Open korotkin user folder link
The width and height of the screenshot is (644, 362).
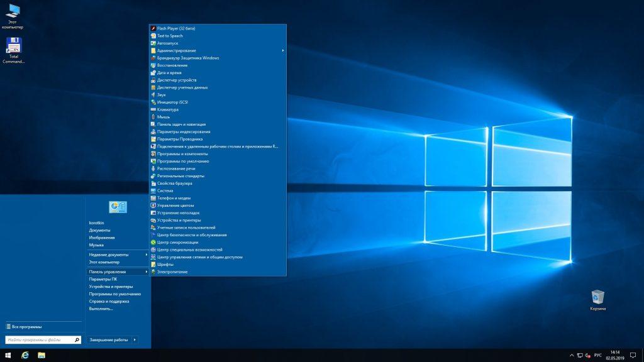pyautogui.click(x=96, y=223)
